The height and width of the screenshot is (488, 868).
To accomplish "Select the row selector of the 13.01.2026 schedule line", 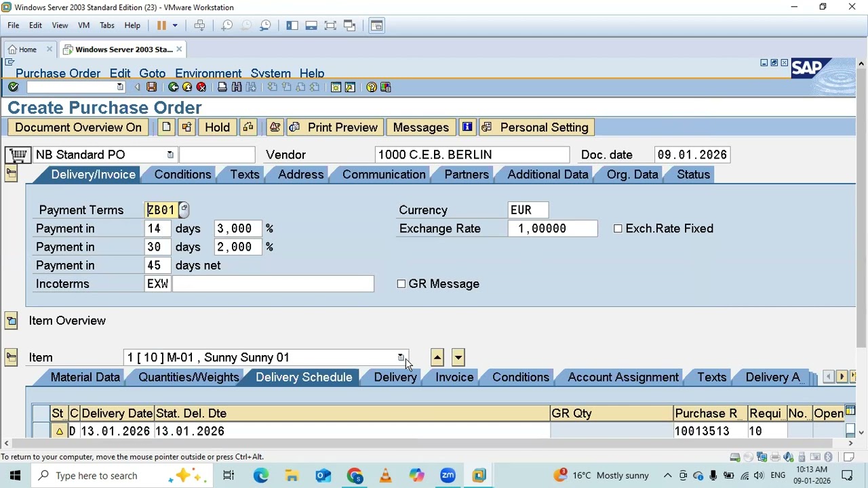I will (x=41, y=431).
